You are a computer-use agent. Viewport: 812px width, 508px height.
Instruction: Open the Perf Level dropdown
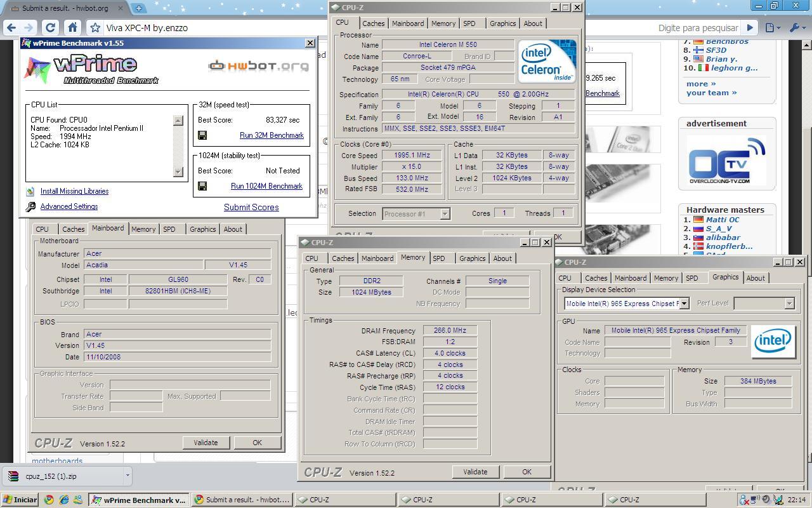pyautogui.click(x=789, y=304)
